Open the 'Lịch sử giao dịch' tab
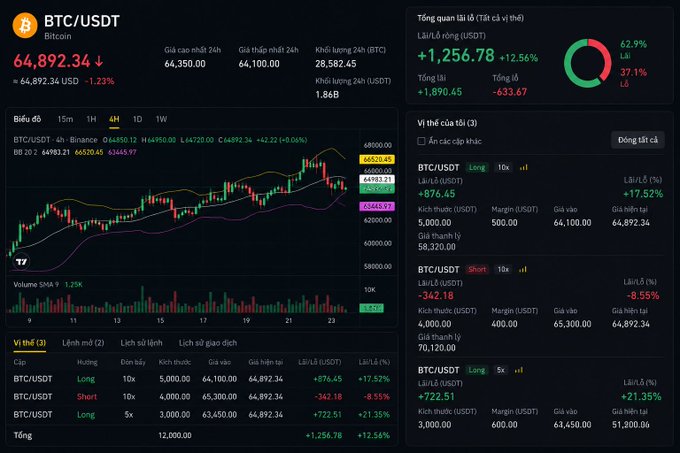The image size is (680, 453). 208,343
